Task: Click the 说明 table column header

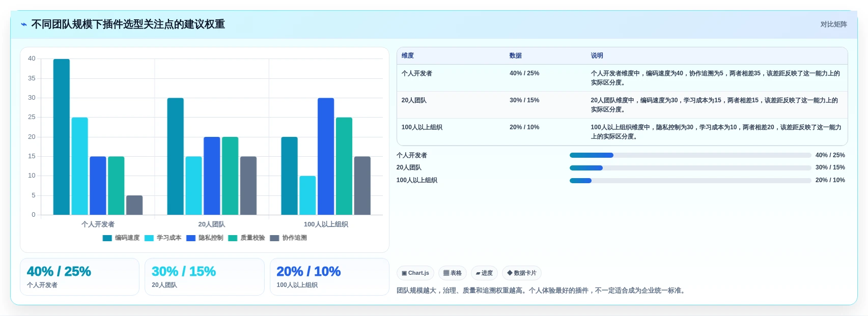Action: [x=597, y=56]
